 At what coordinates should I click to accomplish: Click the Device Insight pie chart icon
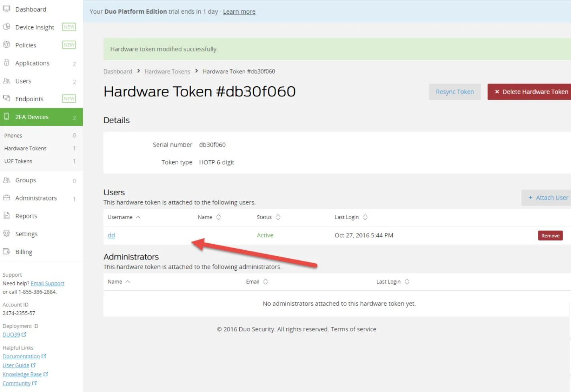6,27
